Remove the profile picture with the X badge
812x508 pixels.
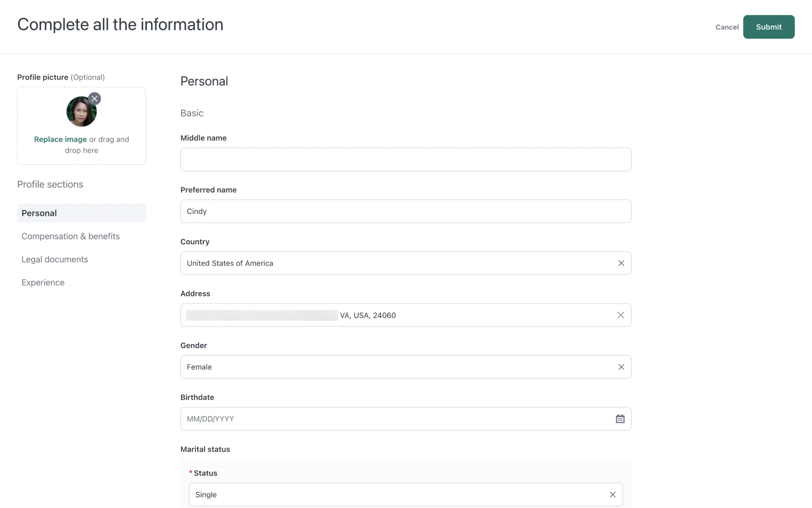click(x=94, y=99)
